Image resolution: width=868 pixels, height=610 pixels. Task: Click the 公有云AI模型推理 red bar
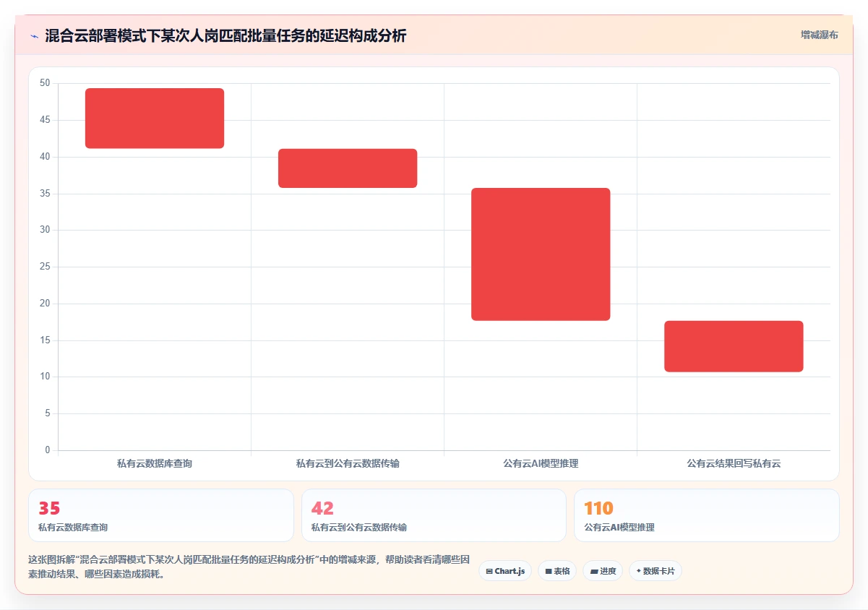(541, 254)
